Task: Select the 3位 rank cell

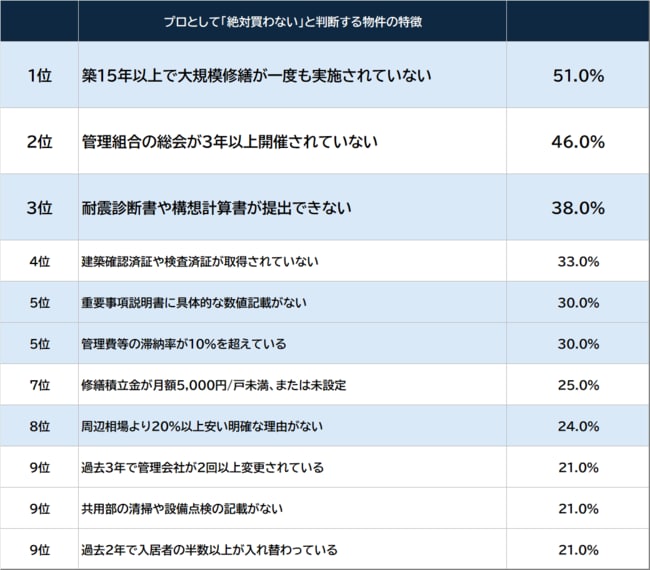Action: coord(39,208)
